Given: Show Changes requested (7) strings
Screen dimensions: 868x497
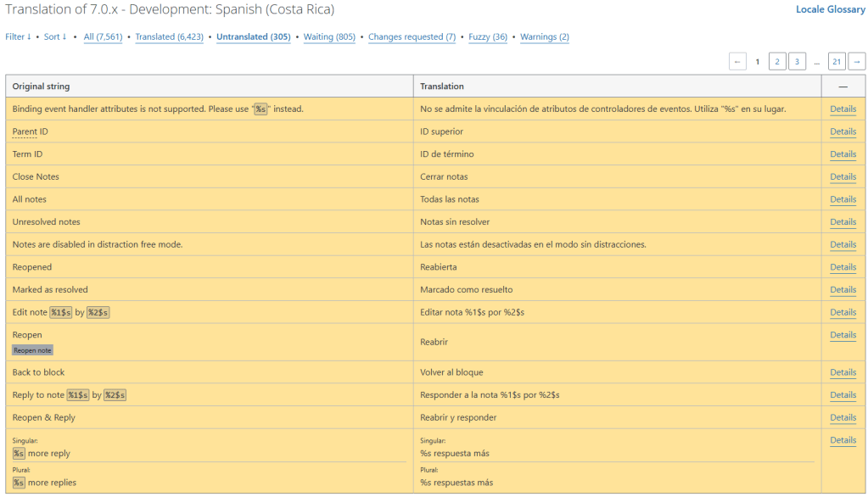Looking at the screenshot, I should (x=412, y=37).
